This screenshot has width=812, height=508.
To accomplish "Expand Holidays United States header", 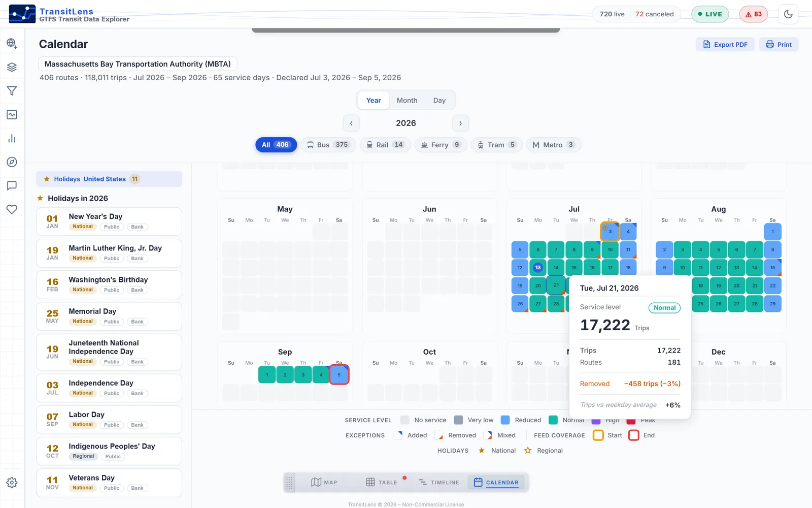I will (x=109, y=179).
